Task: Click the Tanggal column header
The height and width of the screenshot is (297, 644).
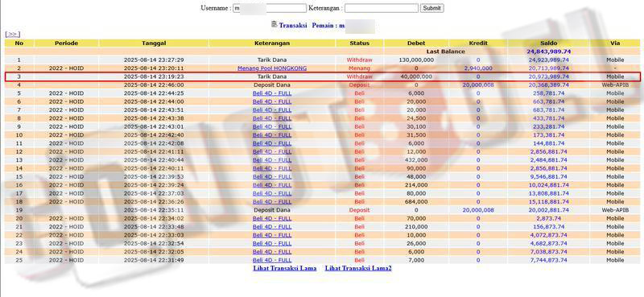Action: (x=154, y=43)
